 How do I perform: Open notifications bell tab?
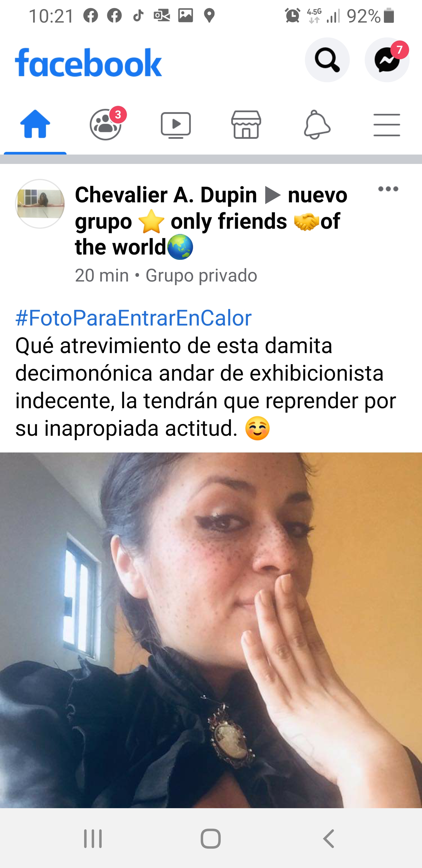[x=317, y=124]
